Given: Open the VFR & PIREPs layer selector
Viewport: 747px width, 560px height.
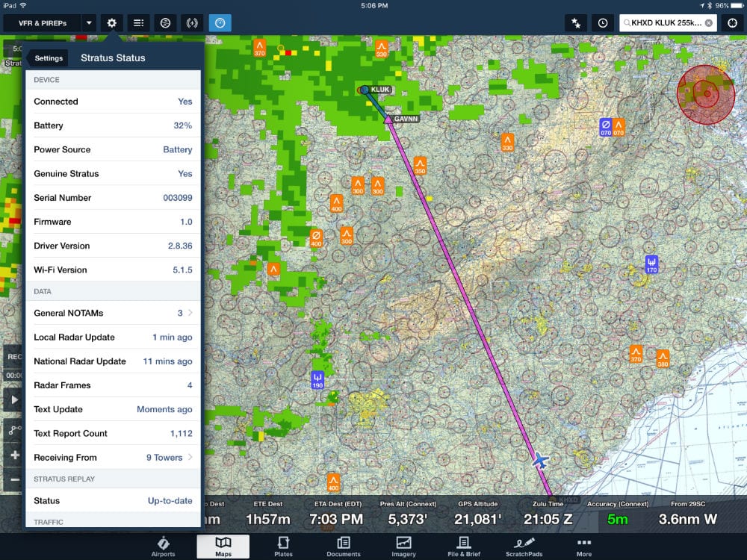Looking at the screenshot, I should 43,23.
